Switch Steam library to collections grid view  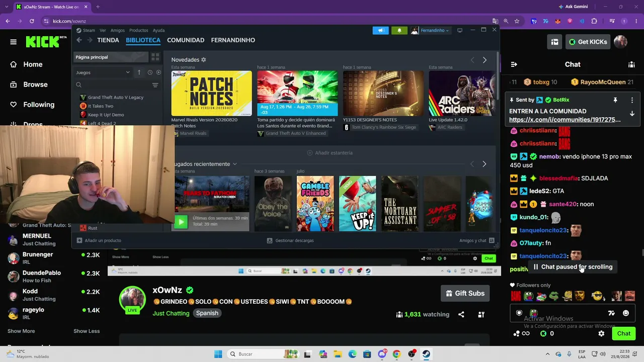click(155, 57)
